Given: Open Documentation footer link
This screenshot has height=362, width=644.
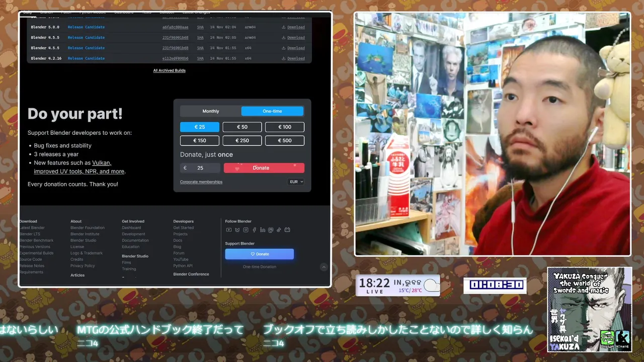Looking at the screenshot, I should 135,240.
